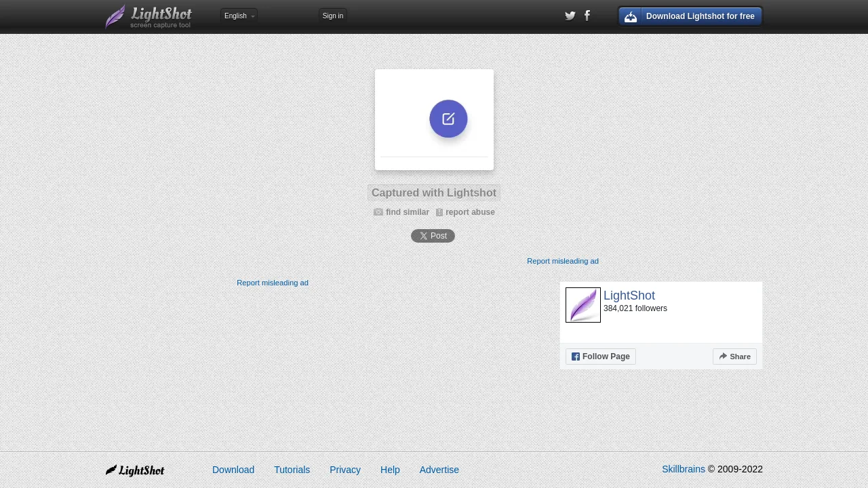Click the LightShot feather logo in header
This screenshot has width=868, height=488.
(x=149, y=16)
